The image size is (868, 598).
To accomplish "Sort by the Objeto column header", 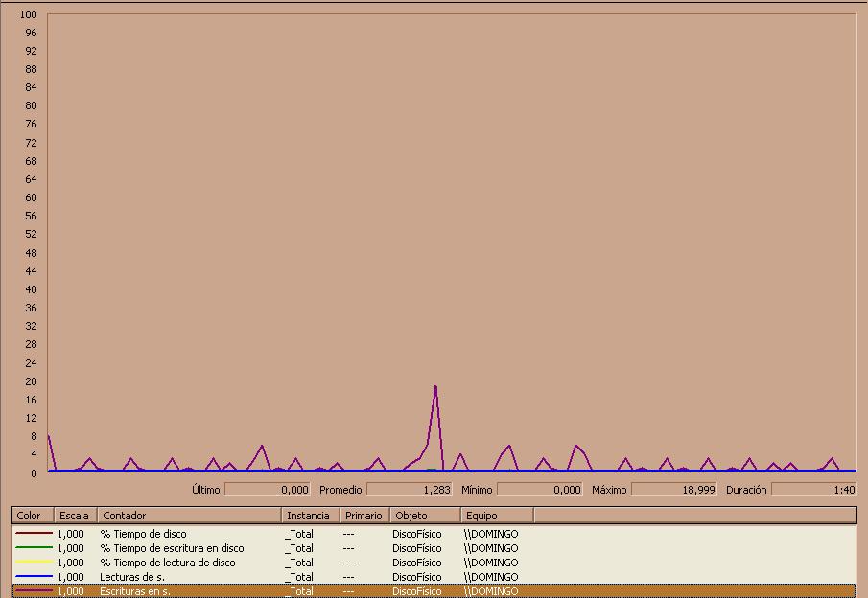I will click(x=425, y=516).
